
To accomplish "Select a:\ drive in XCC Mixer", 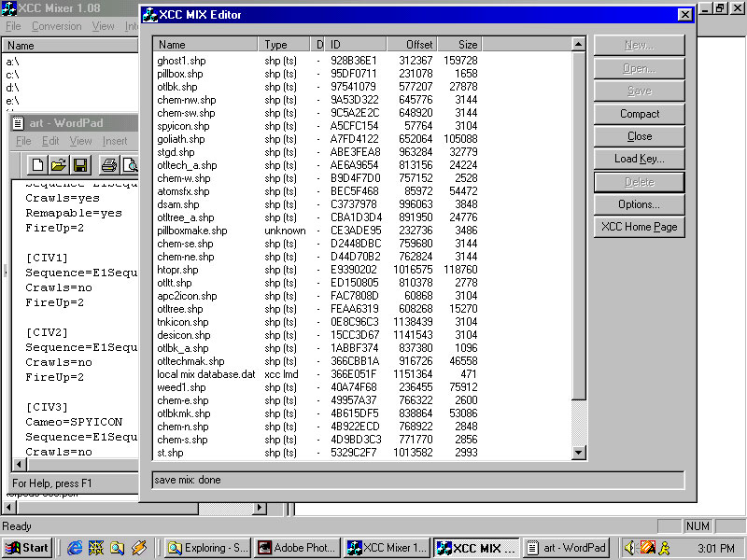I will pos(12,62).
